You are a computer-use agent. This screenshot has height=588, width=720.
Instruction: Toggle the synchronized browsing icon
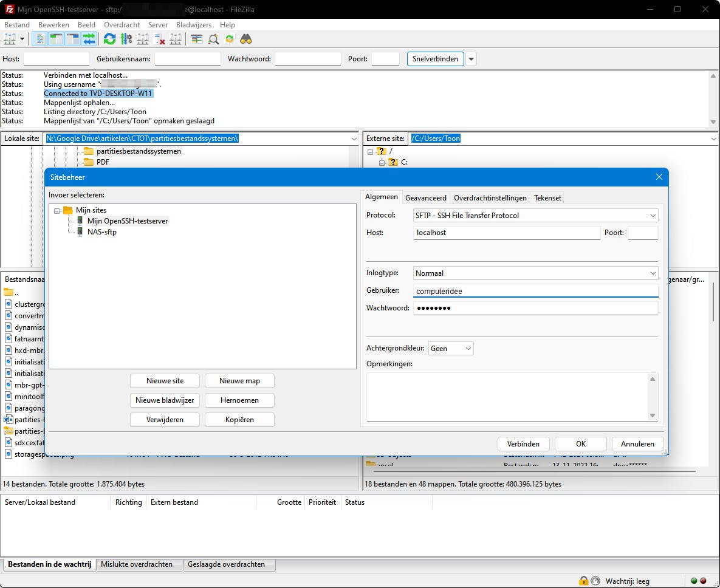[230, 39]
